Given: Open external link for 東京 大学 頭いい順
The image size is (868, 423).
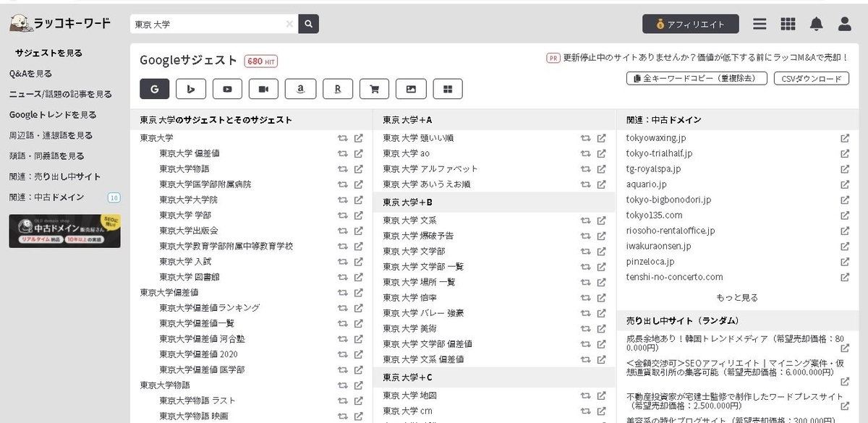Looking at the screenshot, I should tap(601, 138).
